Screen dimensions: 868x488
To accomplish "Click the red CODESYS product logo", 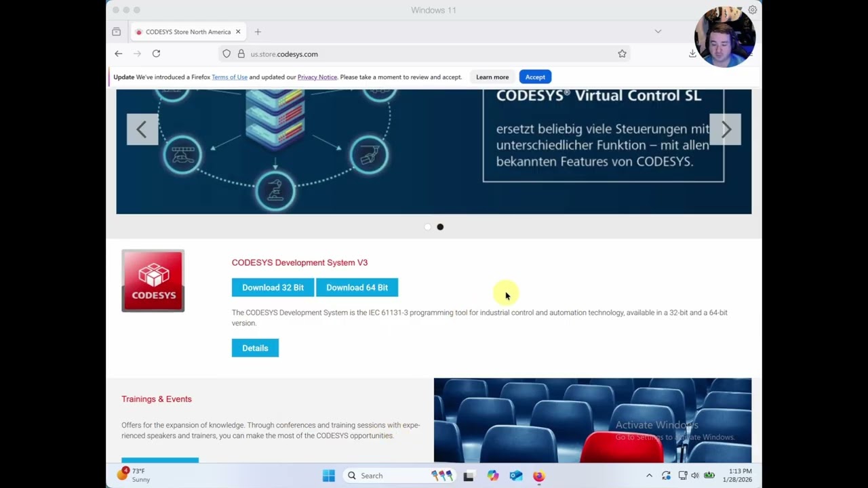I will [x=153, y=281].
